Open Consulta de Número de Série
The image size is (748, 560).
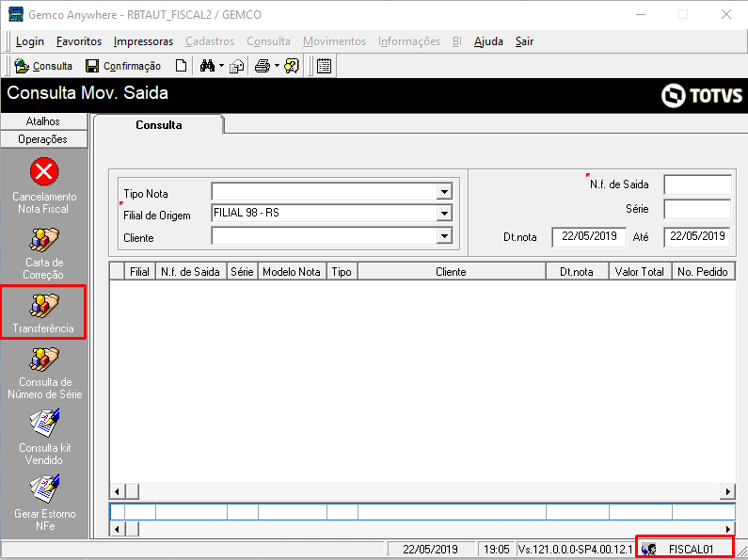(44, 374)
